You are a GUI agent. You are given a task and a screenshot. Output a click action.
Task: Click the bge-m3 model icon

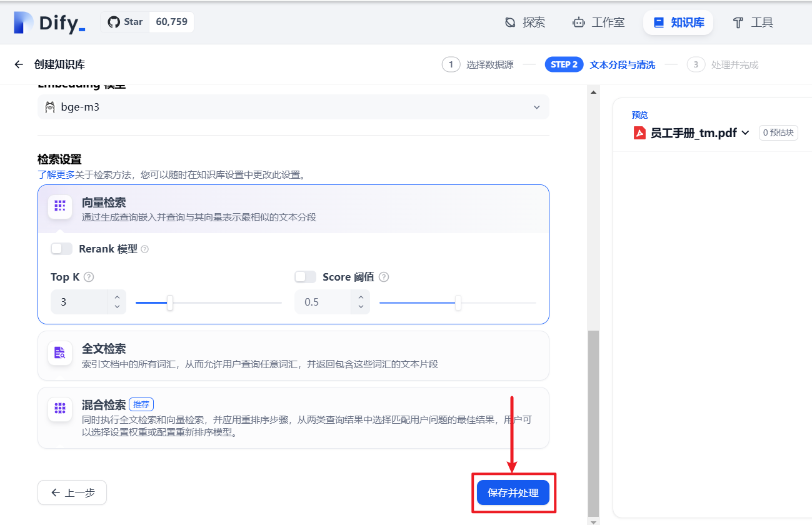tap(50, 107)
